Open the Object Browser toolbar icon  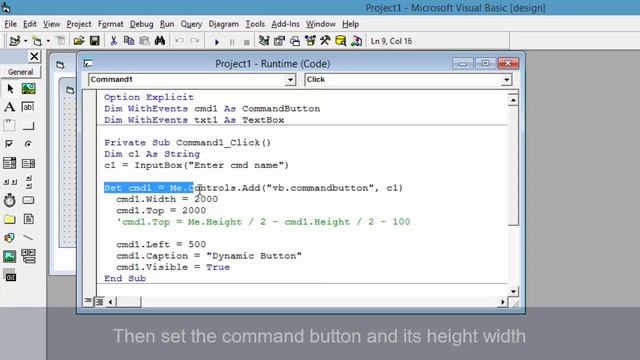310,41
